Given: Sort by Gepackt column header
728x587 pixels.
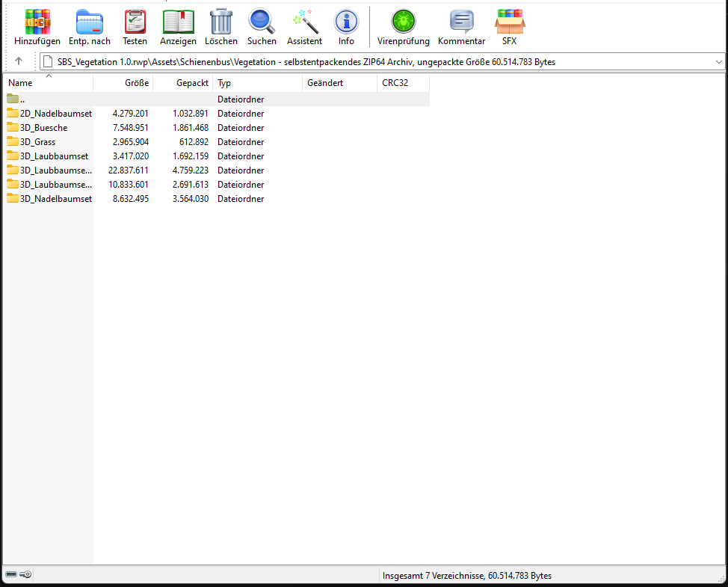Looking at the screenshot, I should pyautogui.click(x=183, y=83).
